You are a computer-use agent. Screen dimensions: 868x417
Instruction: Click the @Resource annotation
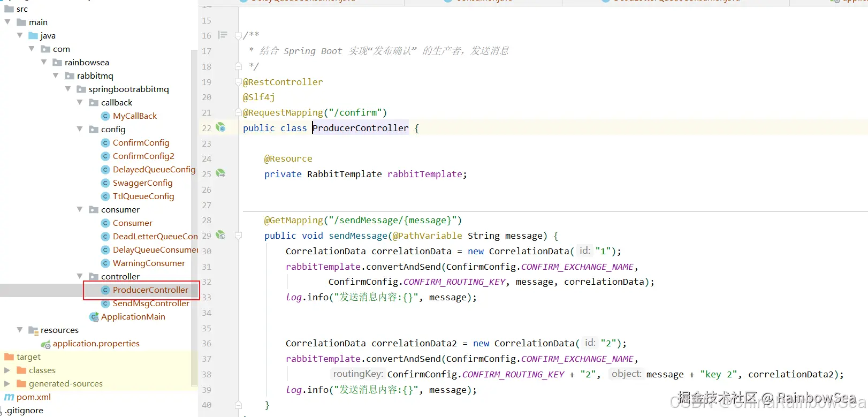[288, 159]
